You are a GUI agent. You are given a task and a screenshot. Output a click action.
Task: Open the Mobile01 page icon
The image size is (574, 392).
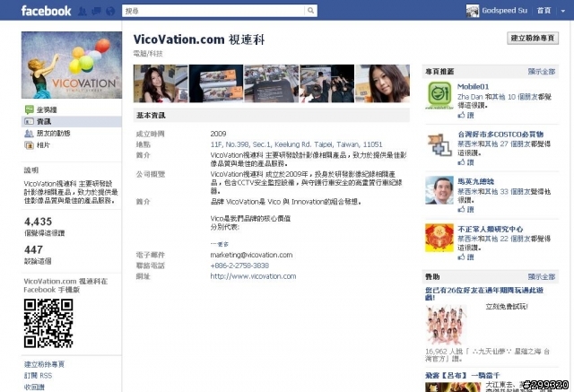439,95
